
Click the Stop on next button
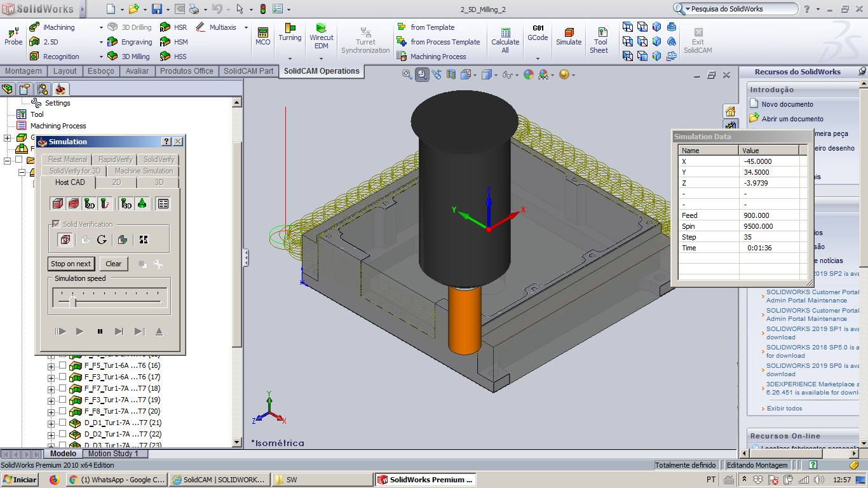point(71,264)
